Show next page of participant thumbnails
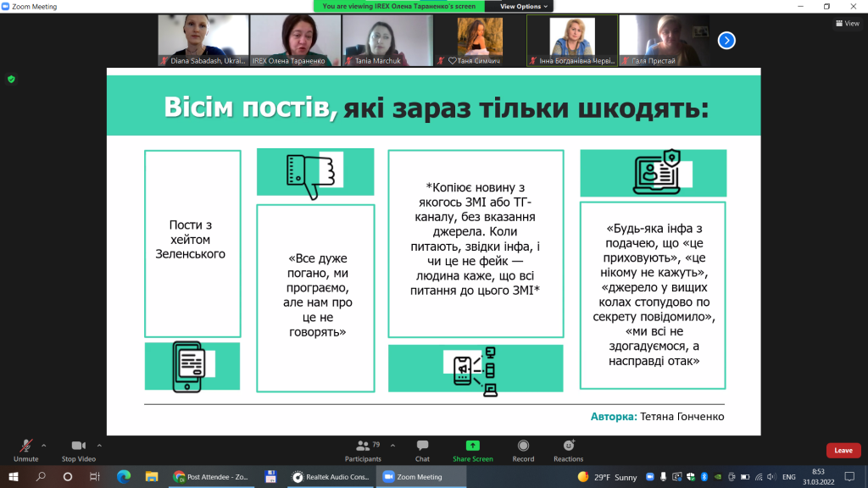Screen dimensions: 868x488 (726, 41)
